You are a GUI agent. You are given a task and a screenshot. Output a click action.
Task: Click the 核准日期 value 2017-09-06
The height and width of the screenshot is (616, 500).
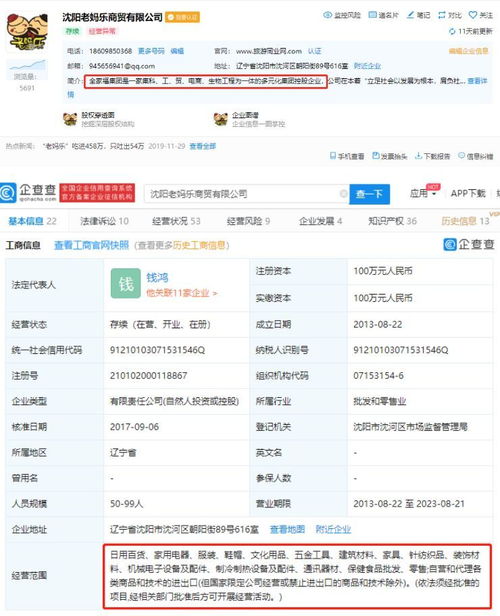pos(134,427)
